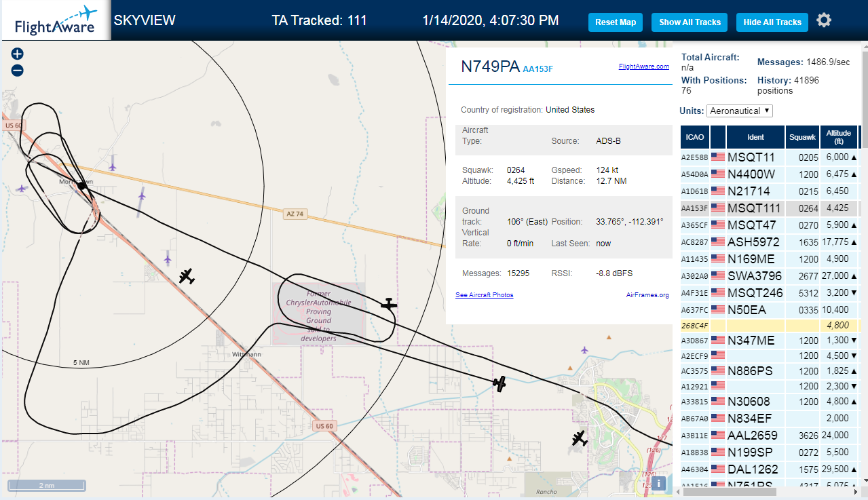Click the orange triangle marker near the info panel
Image resolution: width=868 pixels, height=500 pixels.
tap(609, 337)
